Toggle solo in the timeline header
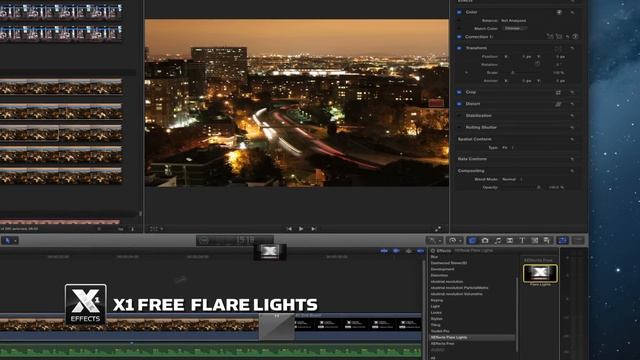The width and height of the screenshot is (640, 360). coord(409,251)
